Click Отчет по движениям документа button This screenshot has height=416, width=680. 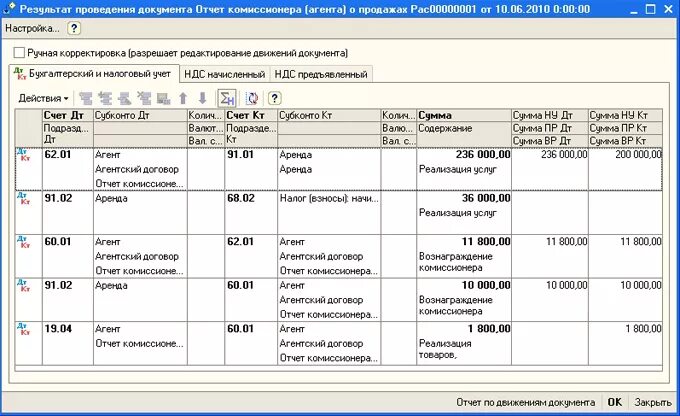(525, 403)
